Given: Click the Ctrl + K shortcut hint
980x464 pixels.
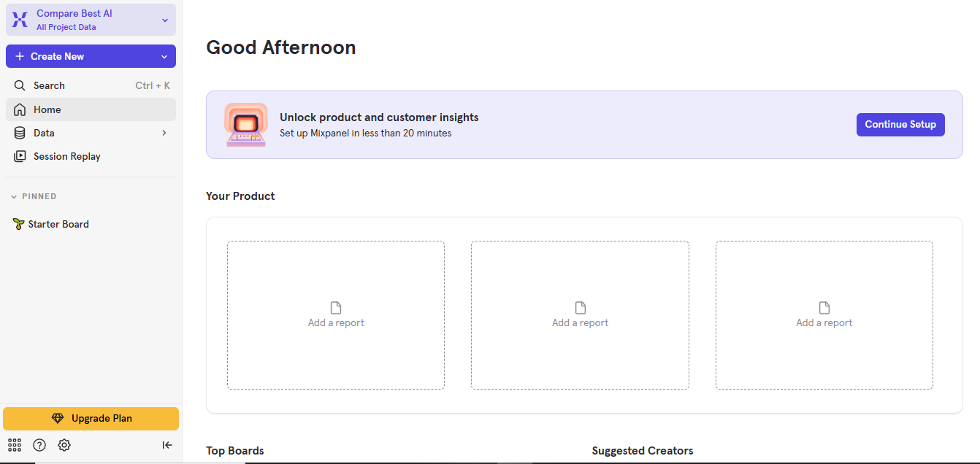Looking at the screenshot, I should coord(153,85).
